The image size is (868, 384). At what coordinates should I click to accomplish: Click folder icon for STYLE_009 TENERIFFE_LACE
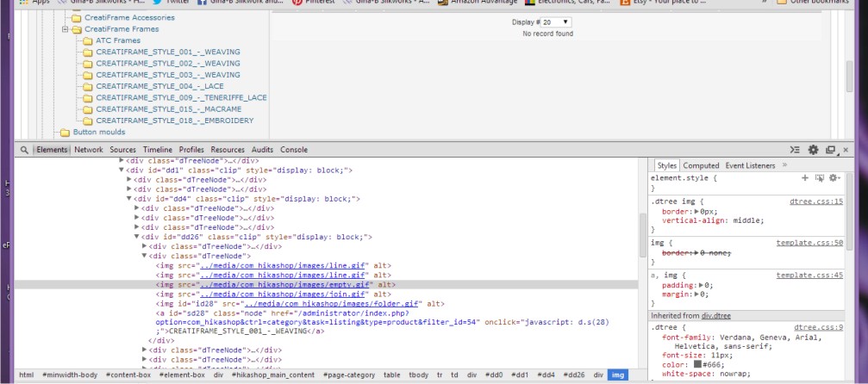(87, 98)
